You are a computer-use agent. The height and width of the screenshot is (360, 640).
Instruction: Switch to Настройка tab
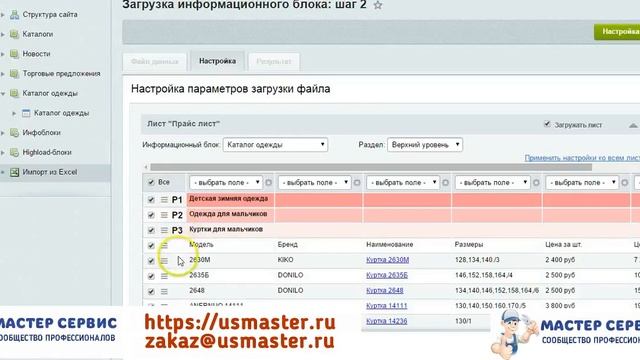click(x=218, y=61)
